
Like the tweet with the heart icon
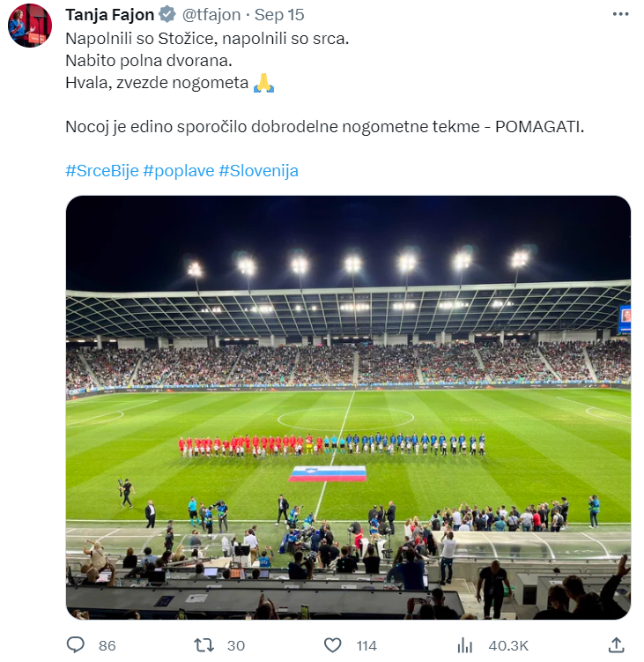coord(333,645)
